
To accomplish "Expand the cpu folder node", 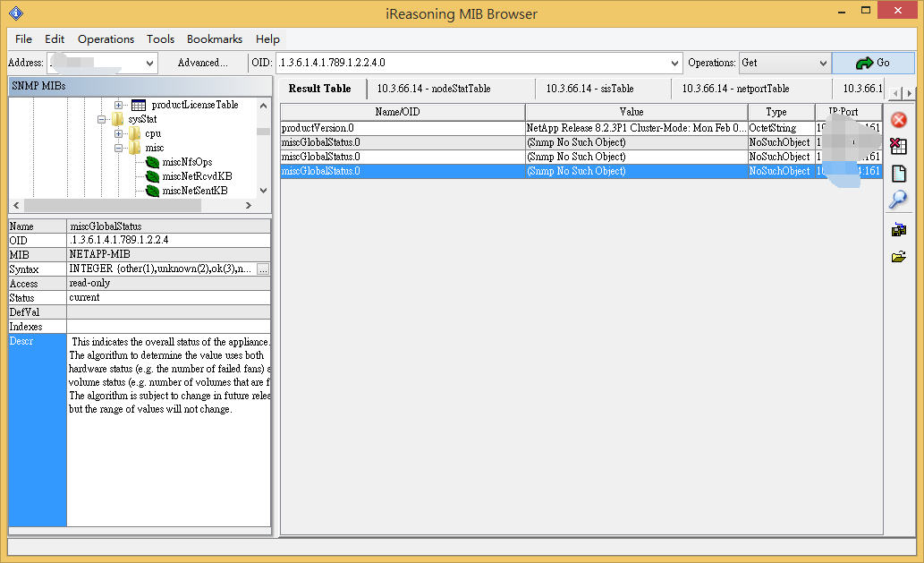I will pos(118,133).
